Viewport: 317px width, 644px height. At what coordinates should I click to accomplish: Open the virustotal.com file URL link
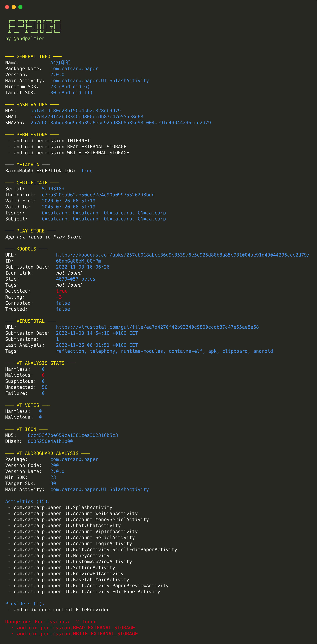click(x=157, y=327)
